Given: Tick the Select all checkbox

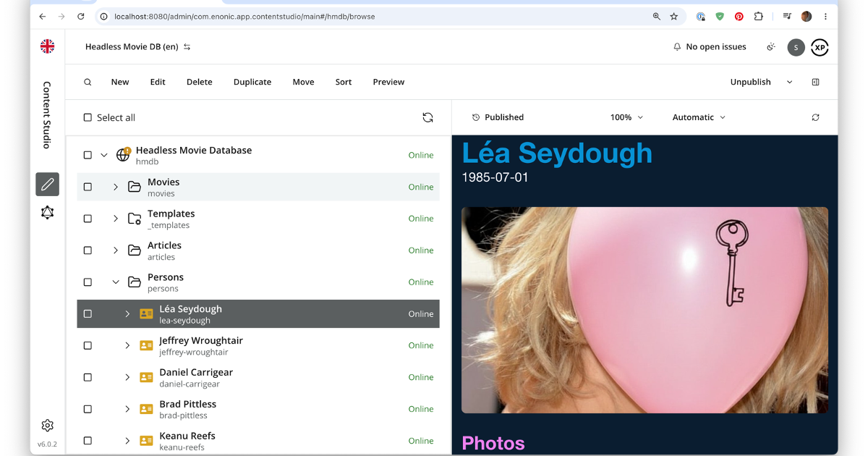Looking at the screenshot, I should click(88, 117).
